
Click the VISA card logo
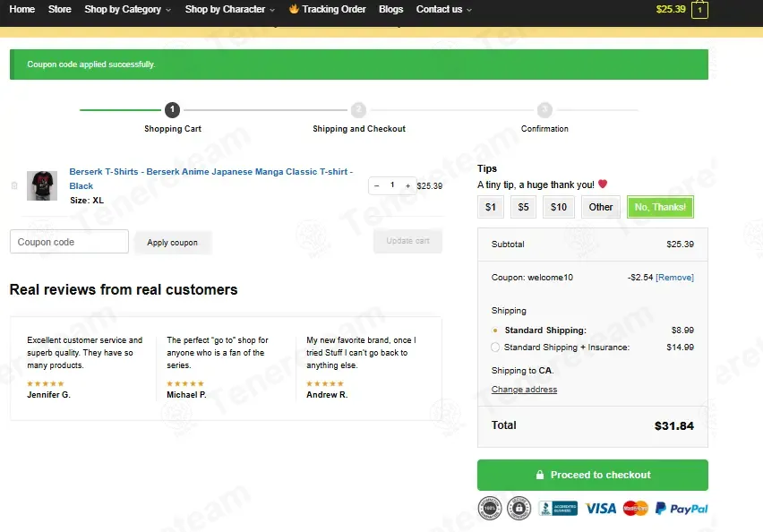click(x=601, y=509)
